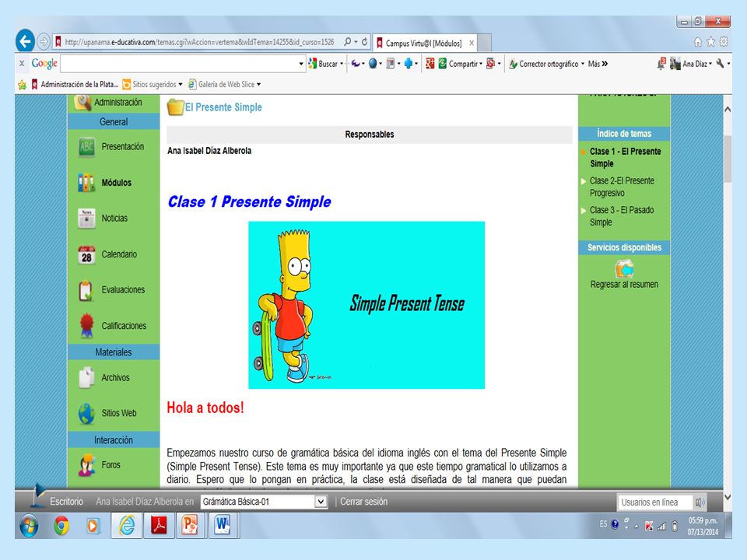Open Módulos sidebar icon

pos(86,183)
